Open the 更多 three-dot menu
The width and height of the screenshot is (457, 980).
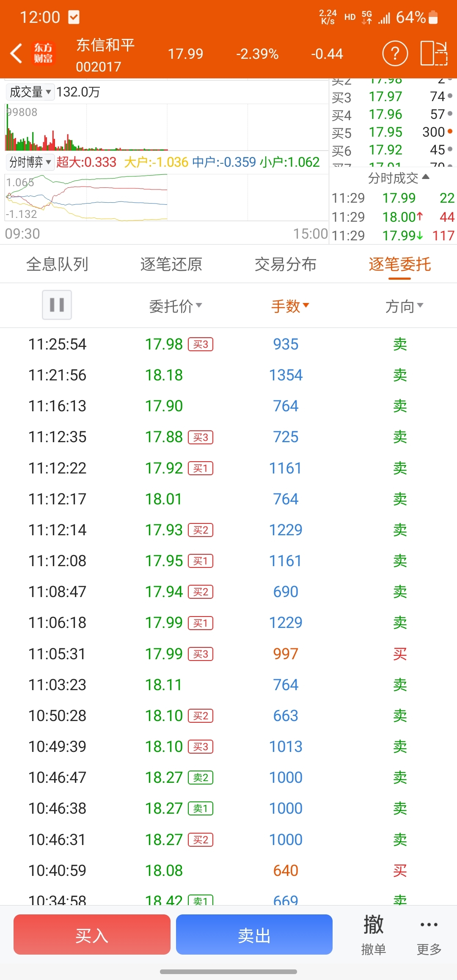pos(429,935)
